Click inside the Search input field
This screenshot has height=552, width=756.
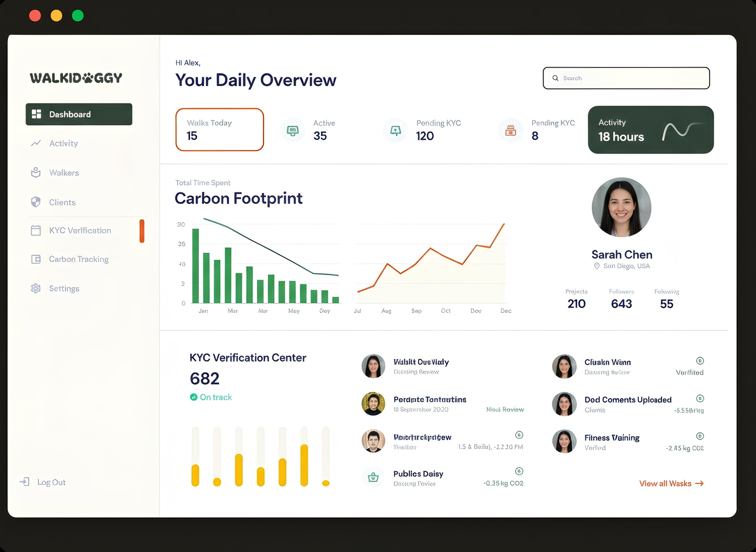pos(633,78)
